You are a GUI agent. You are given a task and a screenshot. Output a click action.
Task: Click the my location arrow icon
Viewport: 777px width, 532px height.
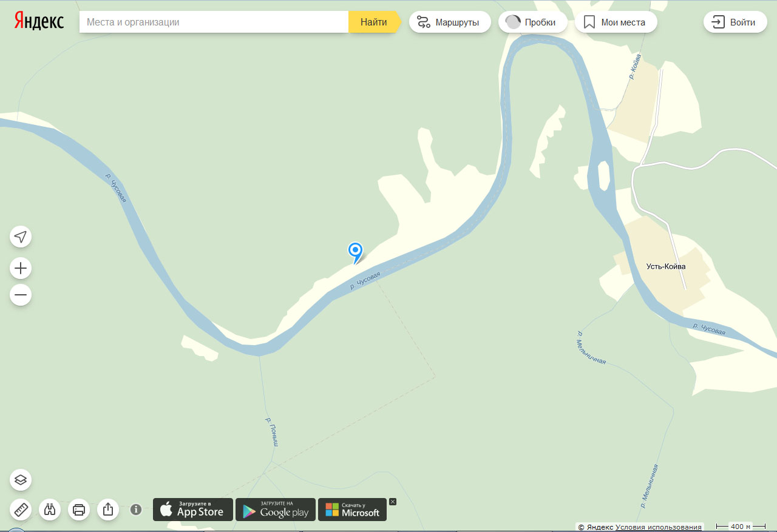[21, 237]
